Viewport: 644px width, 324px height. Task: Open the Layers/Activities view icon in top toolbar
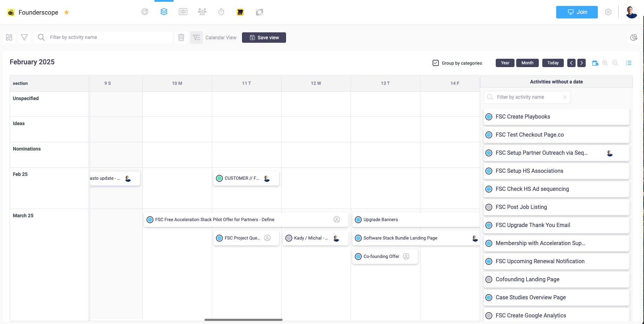coord(164,11)
